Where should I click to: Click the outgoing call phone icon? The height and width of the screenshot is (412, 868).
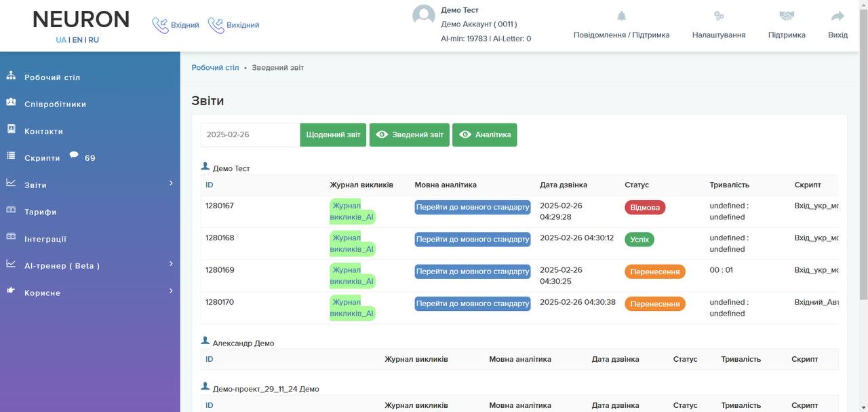[216, 25]
